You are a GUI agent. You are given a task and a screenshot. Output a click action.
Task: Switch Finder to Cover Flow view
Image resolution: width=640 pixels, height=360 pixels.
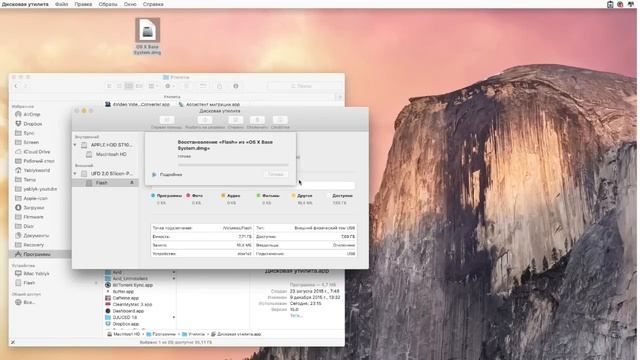[139, 86]
